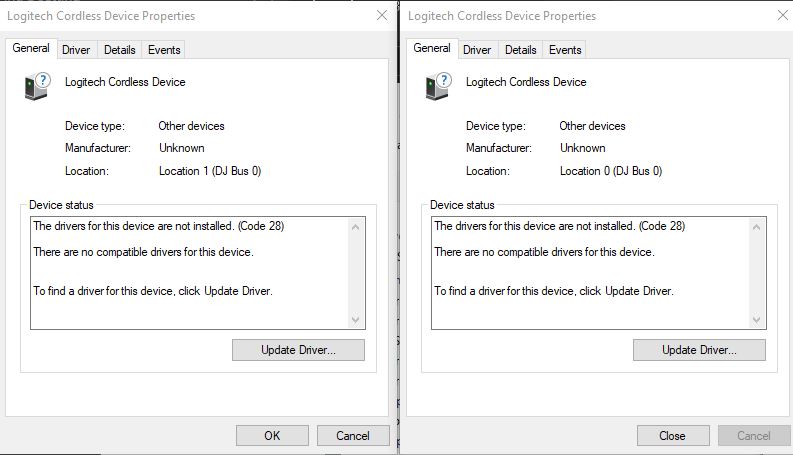Click the device icon in the left dialog
Viewport: 793px width, 455px height.
coord(38,86)
